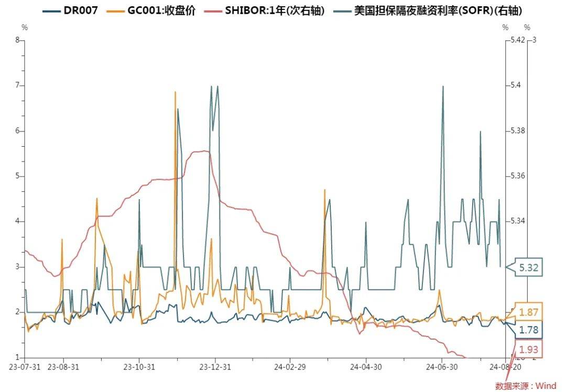Screen dimensions: 566x392
Task: Click the 5.42 label atop right axis
Action: click(517, 40)
